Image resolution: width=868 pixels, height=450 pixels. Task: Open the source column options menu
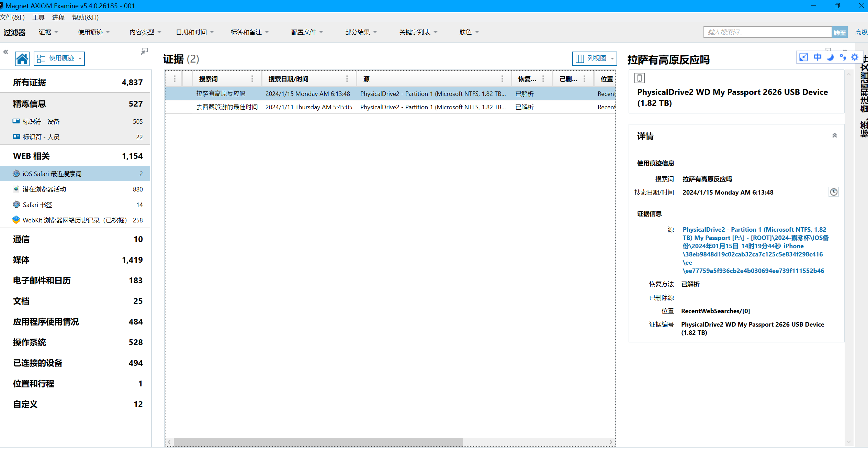[502, 79]
